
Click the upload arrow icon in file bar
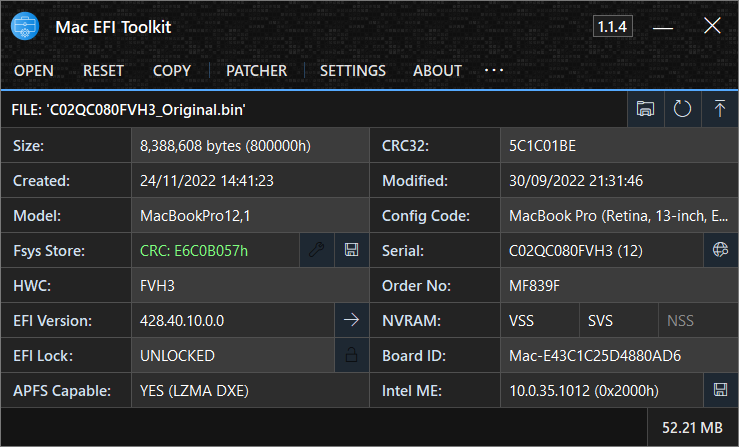click(720, 109)
